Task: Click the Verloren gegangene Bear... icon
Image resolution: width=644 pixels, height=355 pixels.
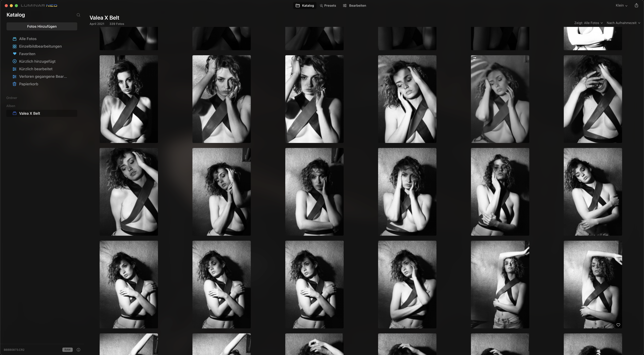Action: point(14,76)
